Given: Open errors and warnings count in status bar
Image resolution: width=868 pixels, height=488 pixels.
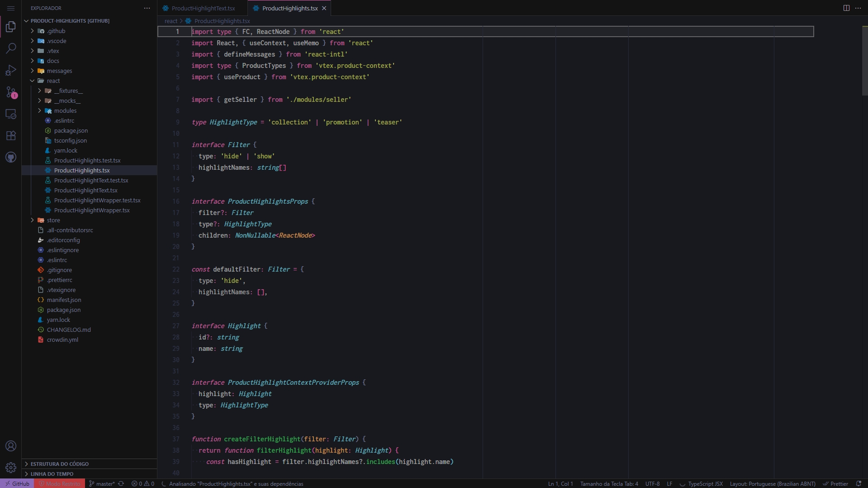Looking at the screenshot, I should (143, 483).
